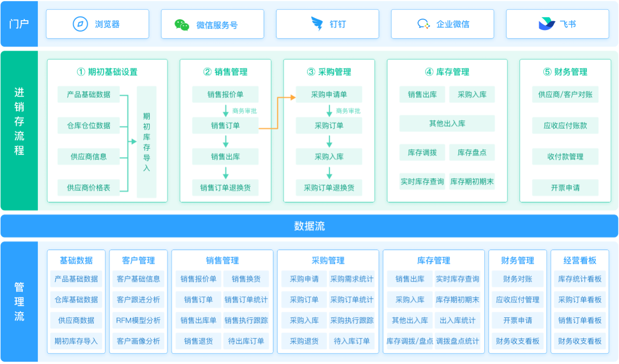Open the 企业微信 portal icon
The image size is (619, 364).
442,24
